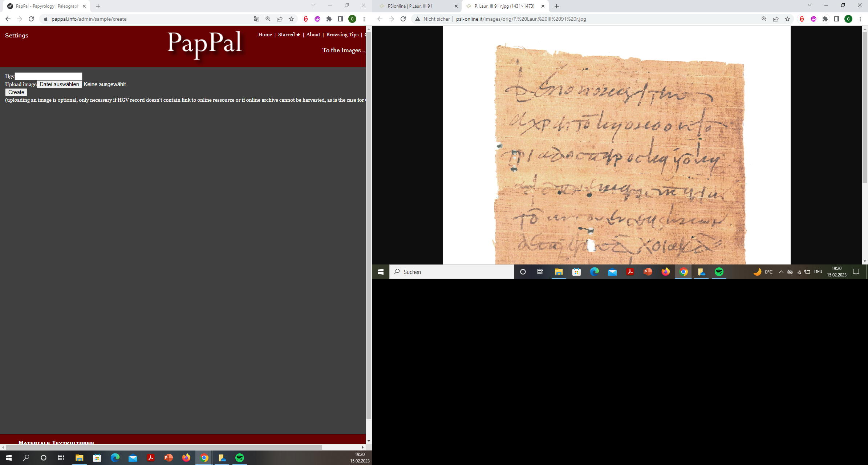
Task: Focus the Hgv input field
Action: 48,76
